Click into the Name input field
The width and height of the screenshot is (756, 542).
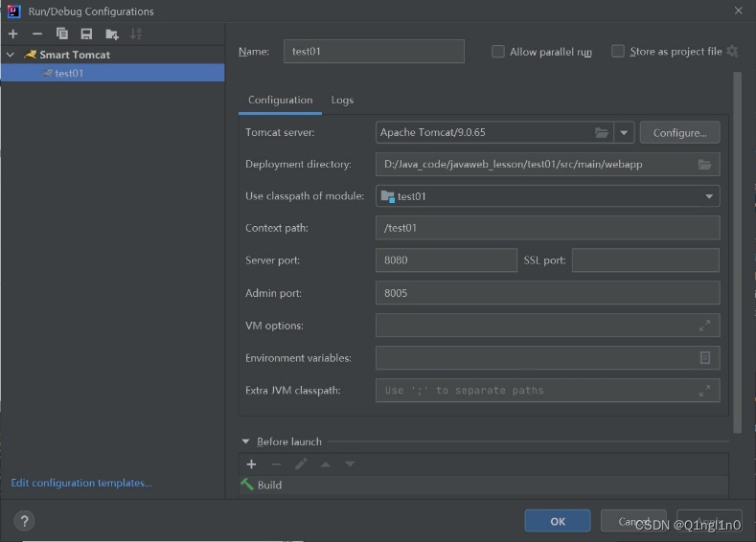coord(374,51)
